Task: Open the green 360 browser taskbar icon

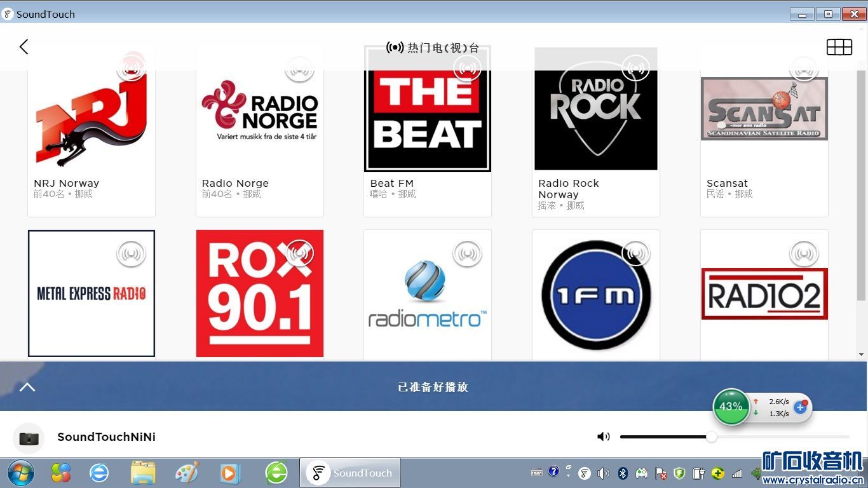Action: tap(276, 473)
